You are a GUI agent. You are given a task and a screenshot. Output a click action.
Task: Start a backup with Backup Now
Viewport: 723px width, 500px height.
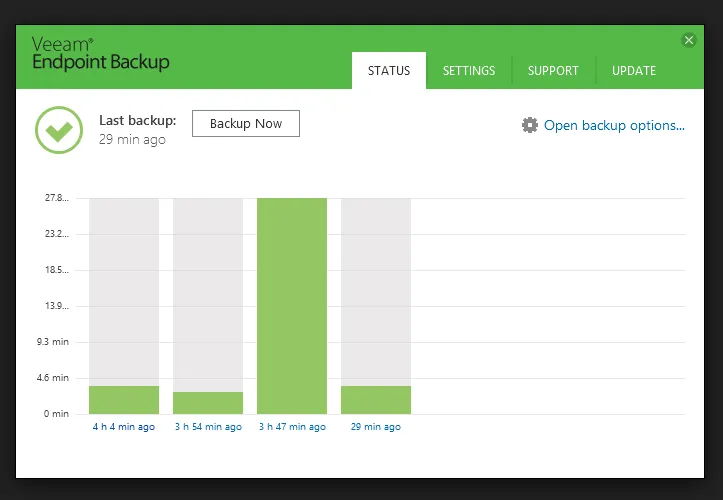click(246, 124)
